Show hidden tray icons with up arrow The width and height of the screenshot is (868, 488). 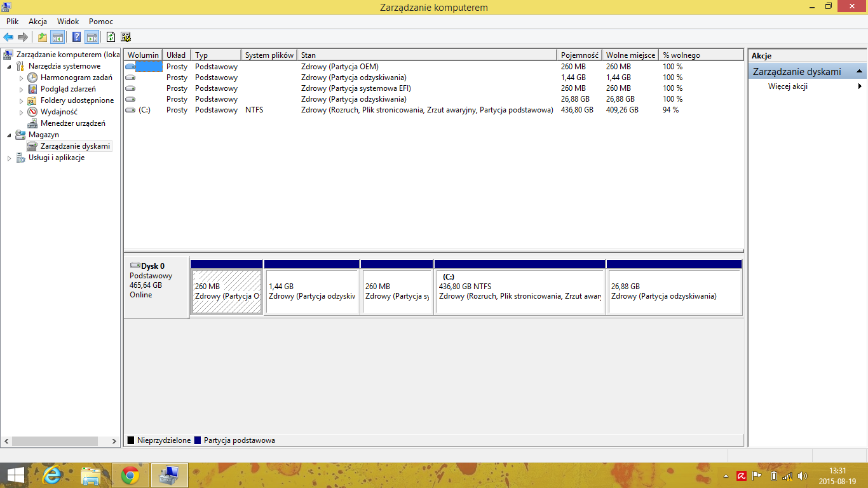[x=726, y=475]
